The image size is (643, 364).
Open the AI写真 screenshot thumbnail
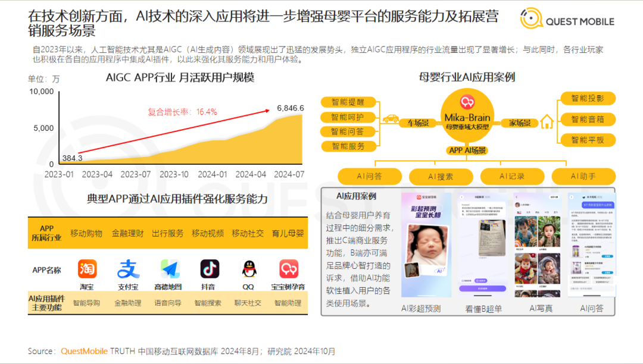(538, 245)
